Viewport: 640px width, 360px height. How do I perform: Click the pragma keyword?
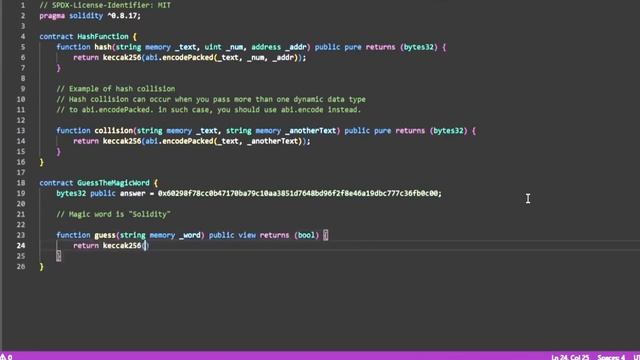click(52, 16)
